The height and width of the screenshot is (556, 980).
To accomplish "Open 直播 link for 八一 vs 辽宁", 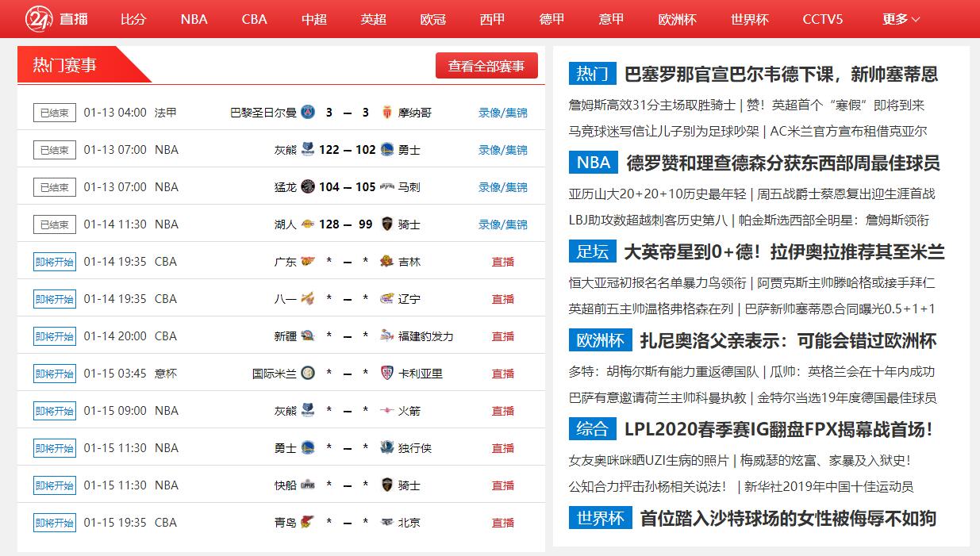I will [503, 299].
